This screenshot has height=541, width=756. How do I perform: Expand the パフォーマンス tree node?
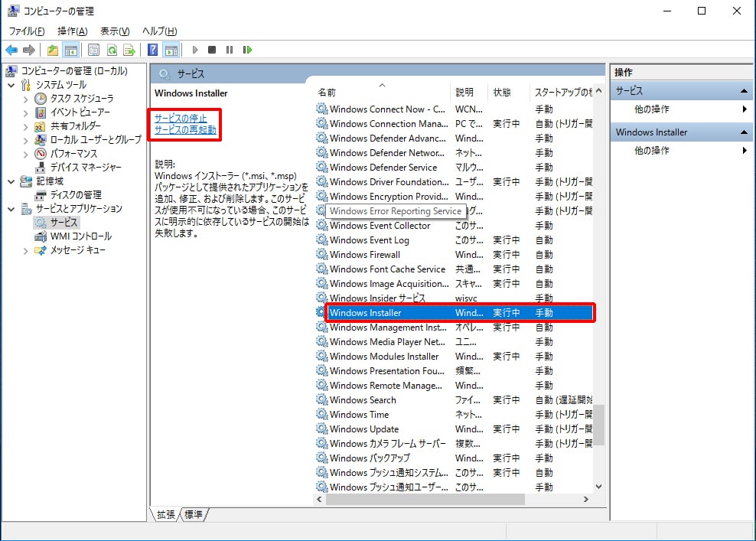25,155
